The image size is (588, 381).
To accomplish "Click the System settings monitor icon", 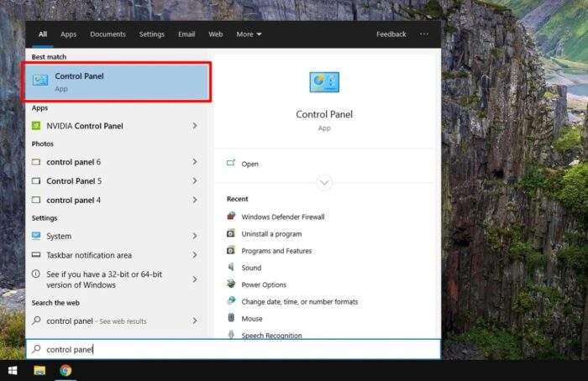I will (x=36, y=236).
